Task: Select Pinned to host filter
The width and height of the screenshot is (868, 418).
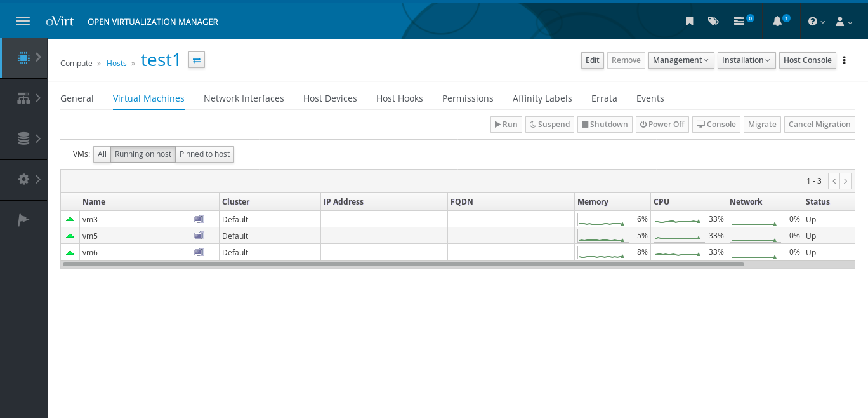Action: (204, 154)
